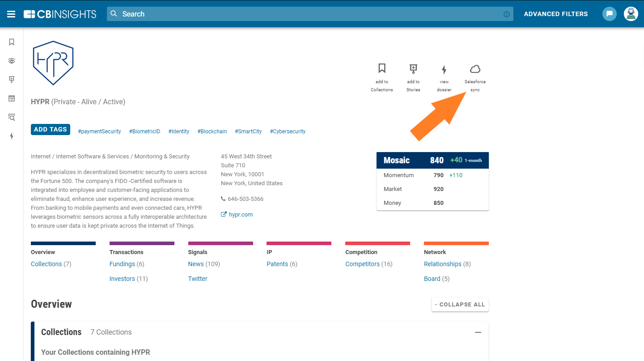Switch to the Network tab
Screen dimensions: 644x361
coord(435,252)
